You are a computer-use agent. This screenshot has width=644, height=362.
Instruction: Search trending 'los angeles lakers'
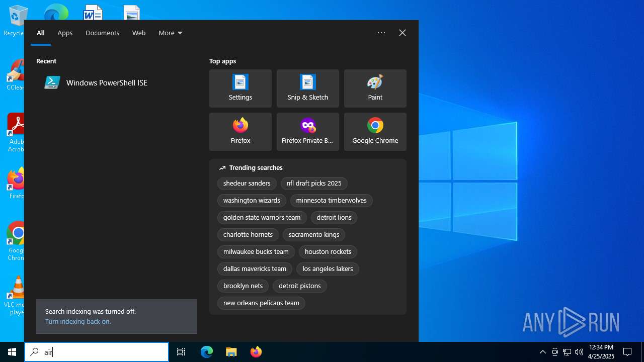pyautogui.click(x=328, y=269)
